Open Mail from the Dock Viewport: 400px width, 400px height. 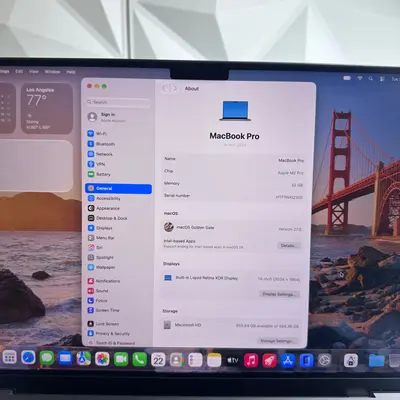65,359
